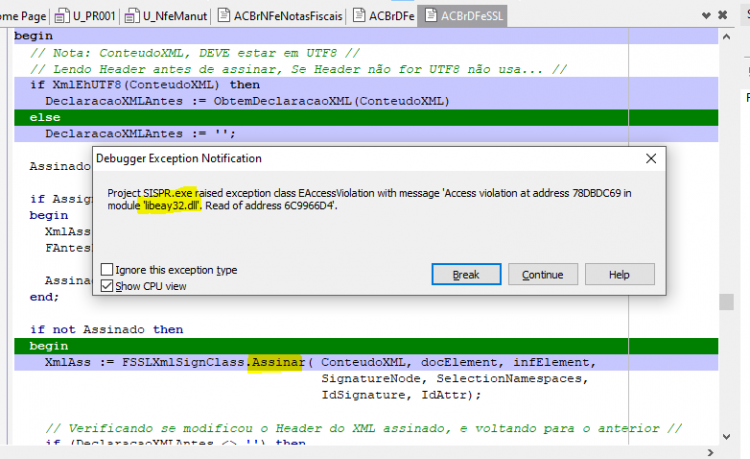Open the Welcome Page tab
This screenshot has width=750, height=459.
(23, 16)
